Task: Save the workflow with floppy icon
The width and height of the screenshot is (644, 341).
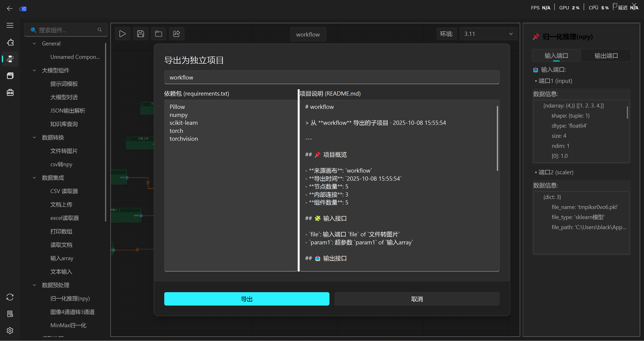Action: point(140,34)
